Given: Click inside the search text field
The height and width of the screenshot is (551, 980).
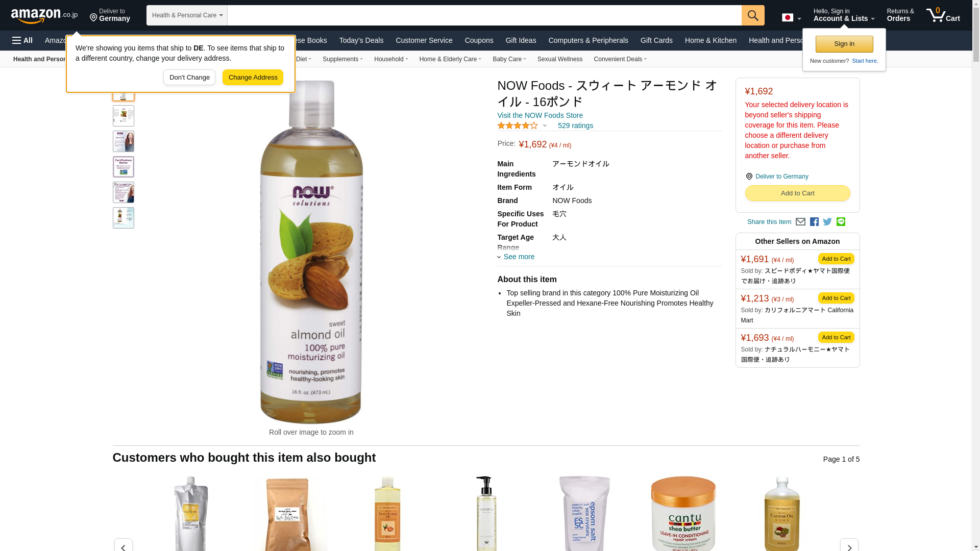Looking at the screenshot, I should coord(484,15).
